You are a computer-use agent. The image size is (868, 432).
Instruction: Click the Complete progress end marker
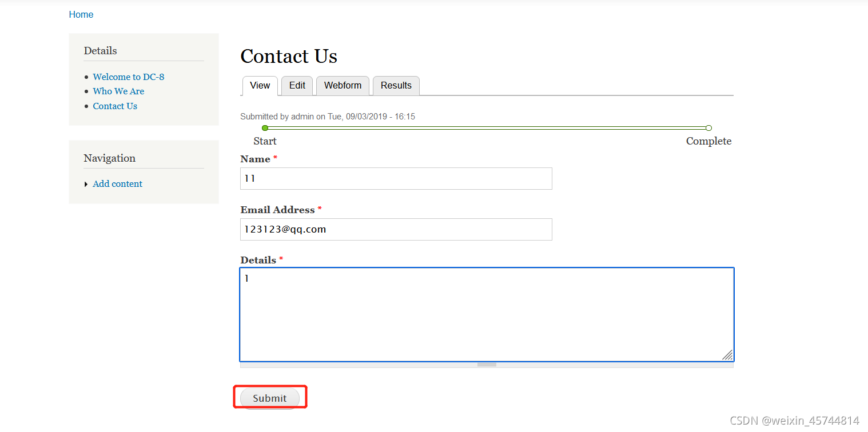pyautogui.click(x=708, y=128)
